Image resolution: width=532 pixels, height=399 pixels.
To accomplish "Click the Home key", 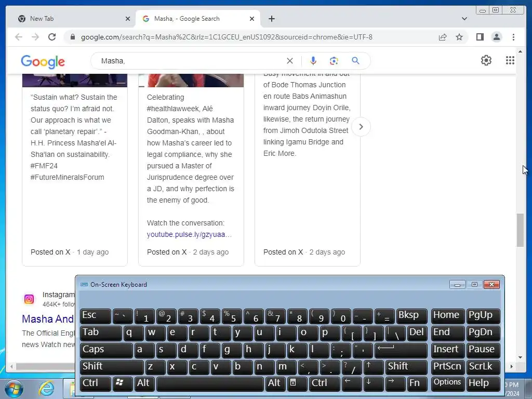I will tap(447, 316).
